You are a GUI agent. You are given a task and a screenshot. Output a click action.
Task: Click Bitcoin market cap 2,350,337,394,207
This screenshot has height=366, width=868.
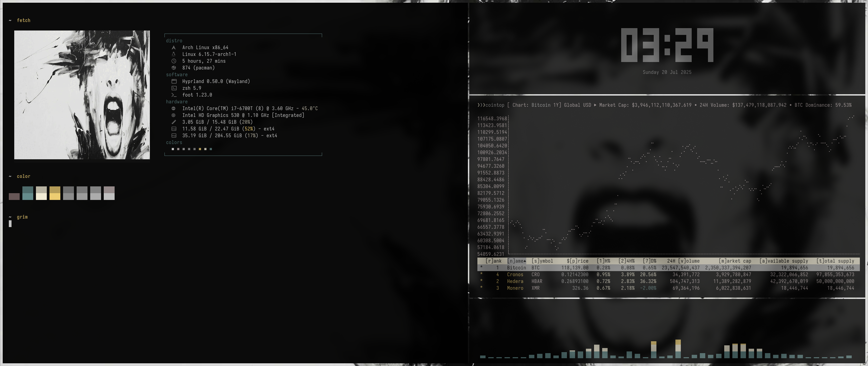tap(728, 268)
